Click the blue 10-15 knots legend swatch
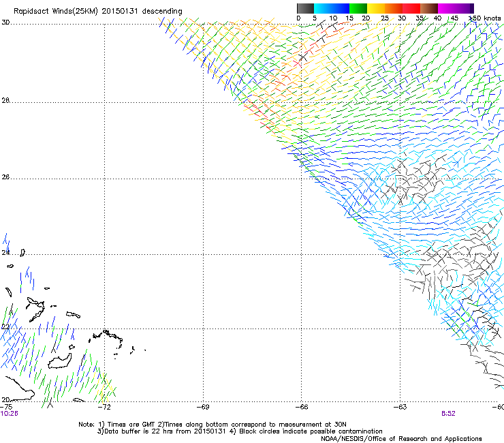Image resolution: width=504 pixels, height=443 pixels. click(341, 8)
